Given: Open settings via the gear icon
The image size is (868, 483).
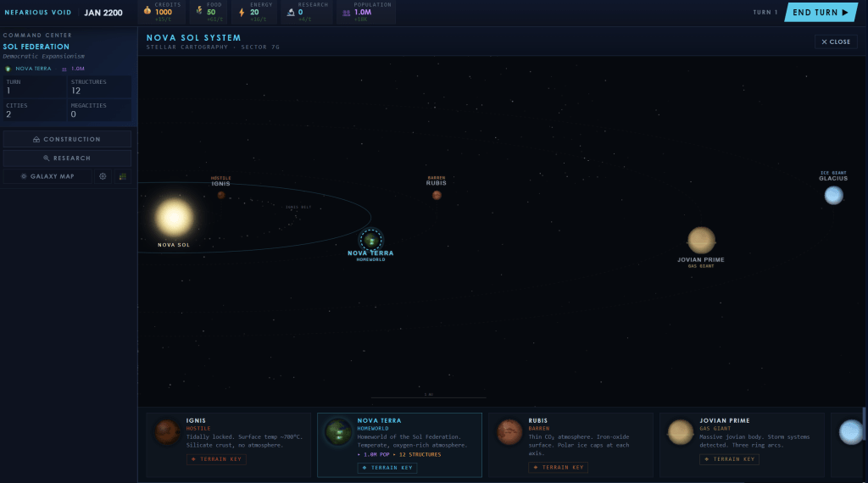Looking at the screenshot, I should point(103,176).
